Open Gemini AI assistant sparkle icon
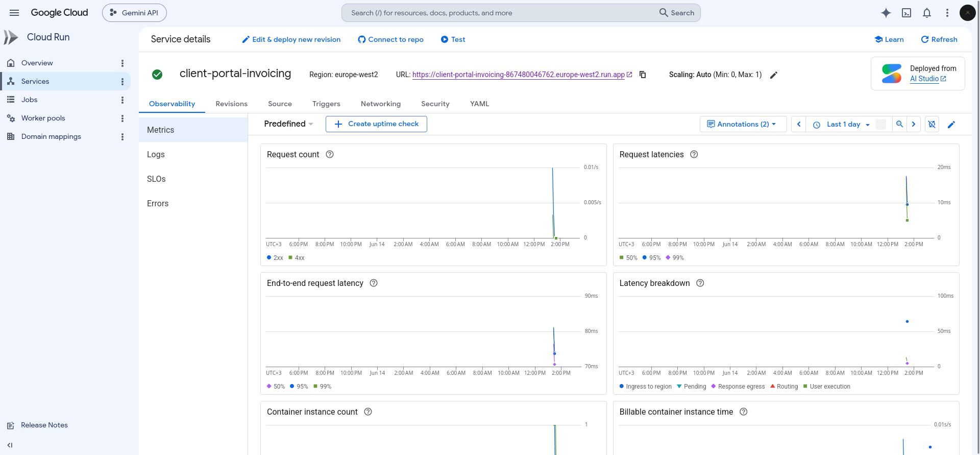980x455 pixels. coord(886,13)
